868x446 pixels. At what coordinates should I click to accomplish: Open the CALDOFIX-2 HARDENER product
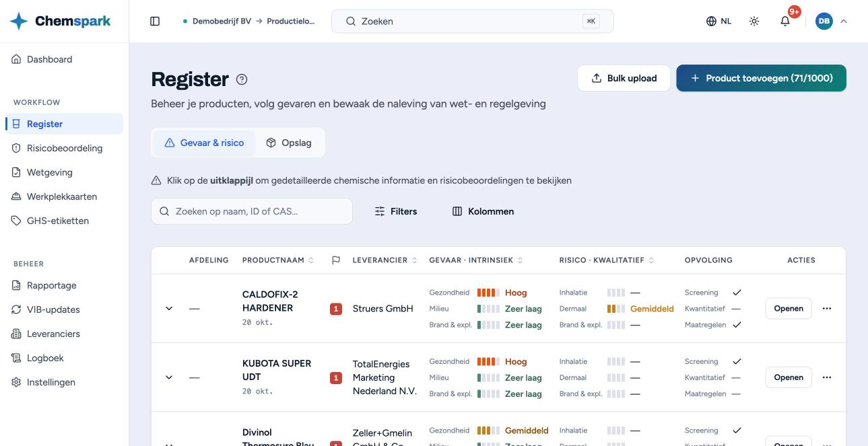(x=789, y=309)
